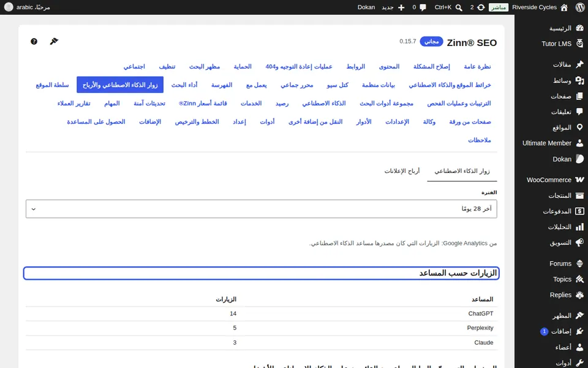Viewport: 588px width, 368px height.
Task: Click the user avatar in admin bar
Action: click(8, 7)
